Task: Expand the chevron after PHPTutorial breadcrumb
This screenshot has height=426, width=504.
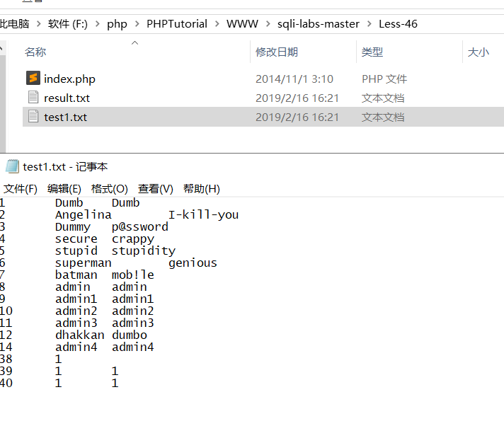Action: tap(217, 24)
